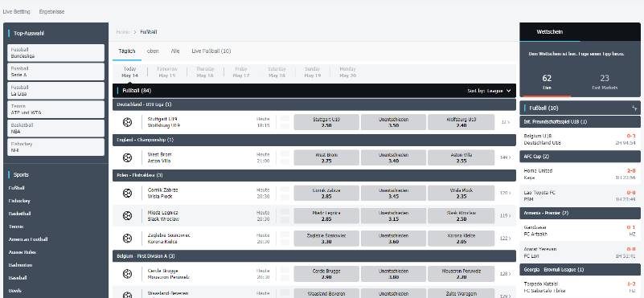
Task: Collapse the England - Championship (1) header
Action: pos(314,140)
